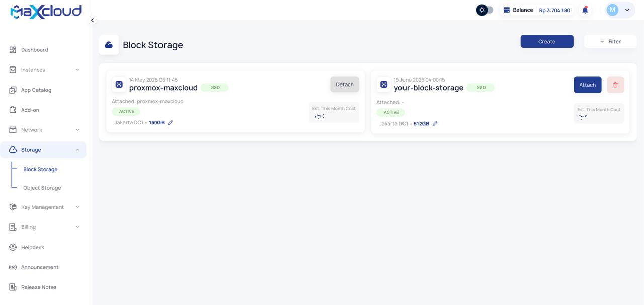Image resolution: width=644 pixels, height=305 pixels.
Task: Open the proxmox-maxcloud storage name
Action: [164, 88]
